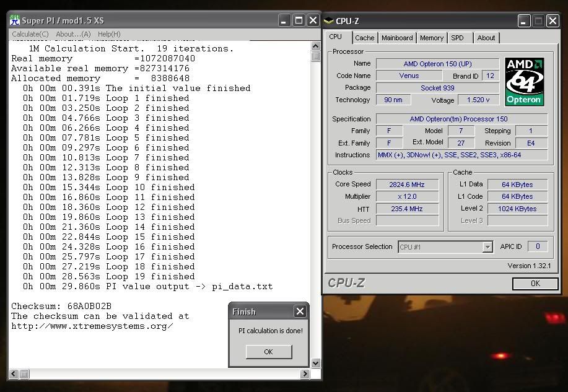568x392 pixels.
Task: Click the 'PI value output -> pi_data.txt' line
Action: (x=148, y=286)
